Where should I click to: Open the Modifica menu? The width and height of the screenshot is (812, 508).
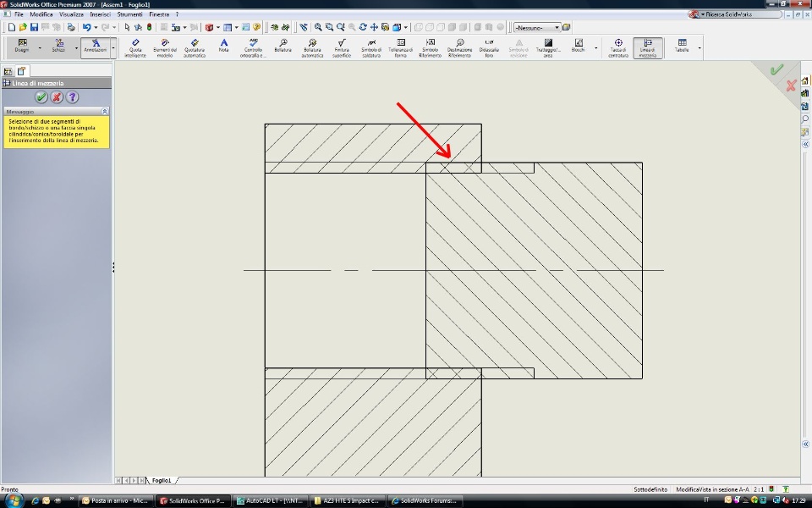pyautogui.click(x=41, y=14)
